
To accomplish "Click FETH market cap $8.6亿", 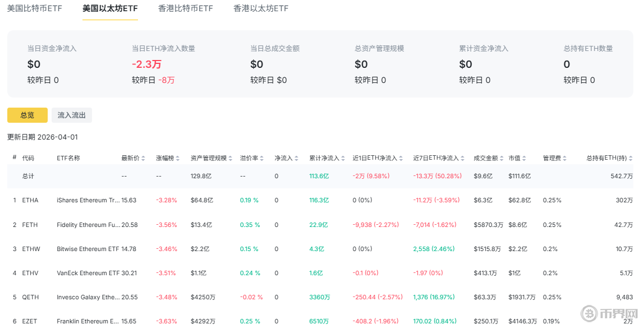I will click(x=517, y=225).
